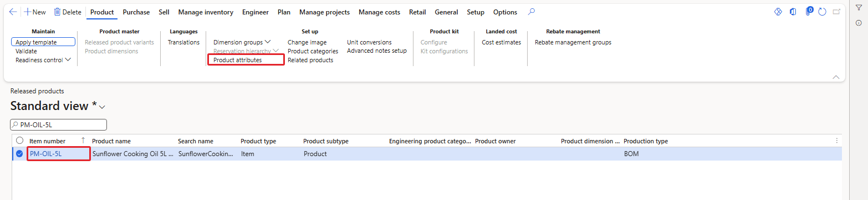Click the Product type column header
Screen dimensions: 868x200
(258, 141)
